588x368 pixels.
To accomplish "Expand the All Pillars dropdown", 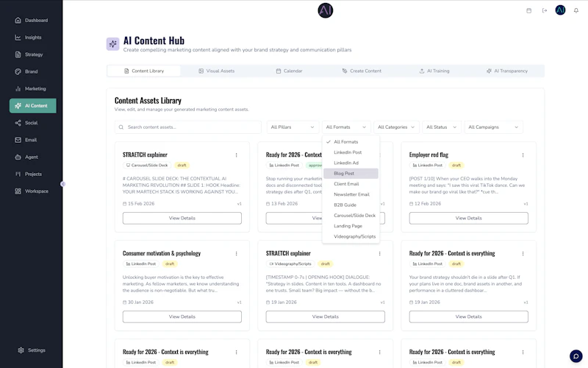I will 293,127.
